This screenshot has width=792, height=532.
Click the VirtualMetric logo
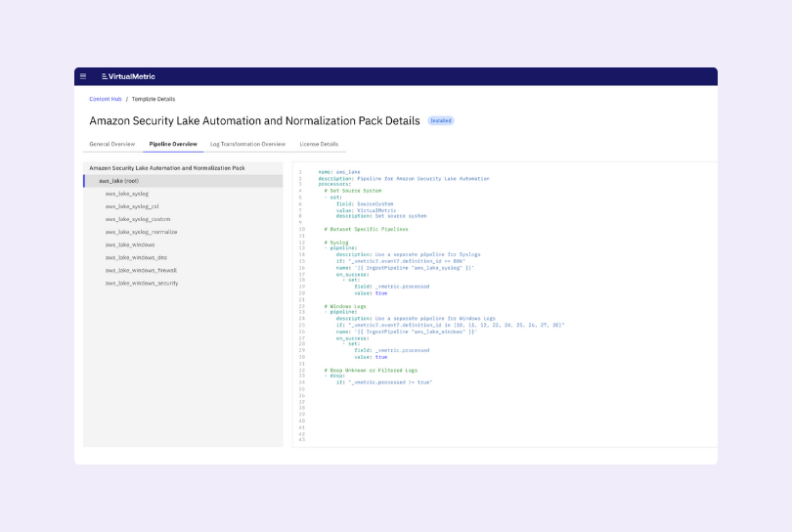[128, 76]
